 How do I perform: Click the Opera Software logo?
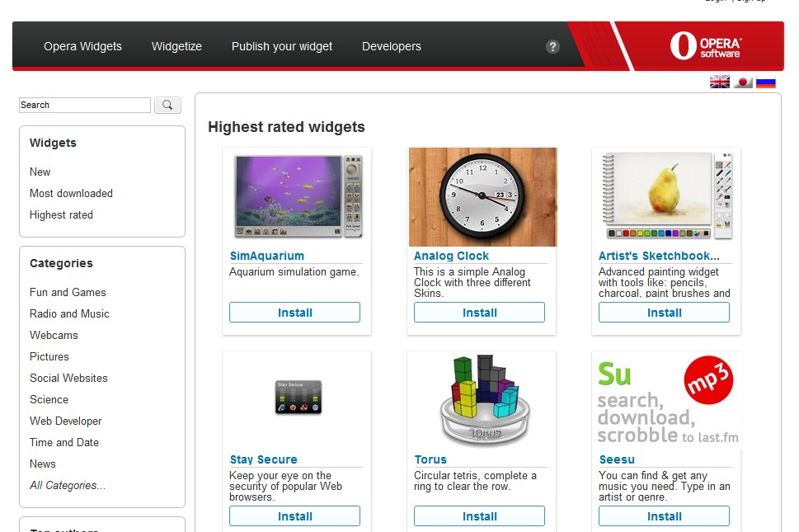705,46
